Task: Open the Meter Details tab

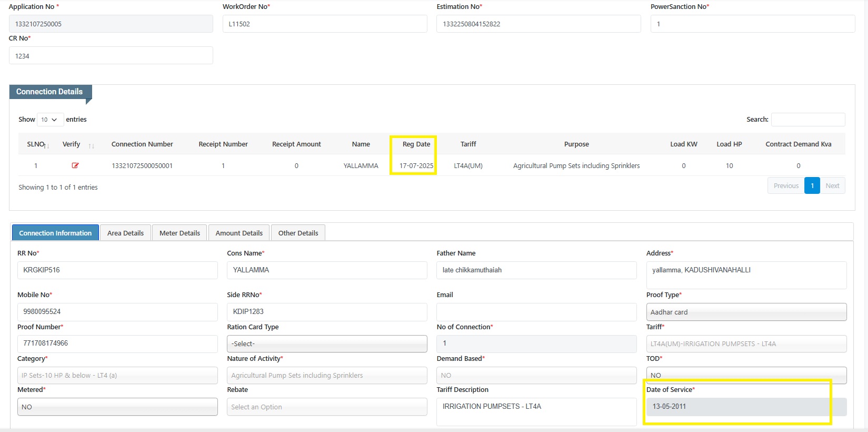Action: coord(179,233)
